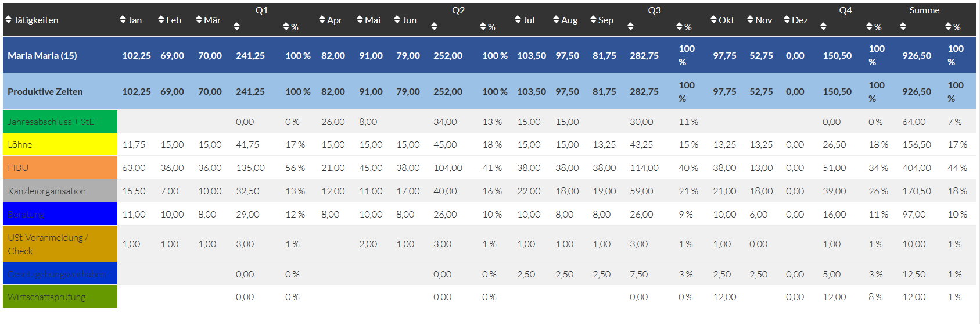980x324 pixels.
Task: Click Löhne Q4 value 26,50
Action: tap(834, 144)
